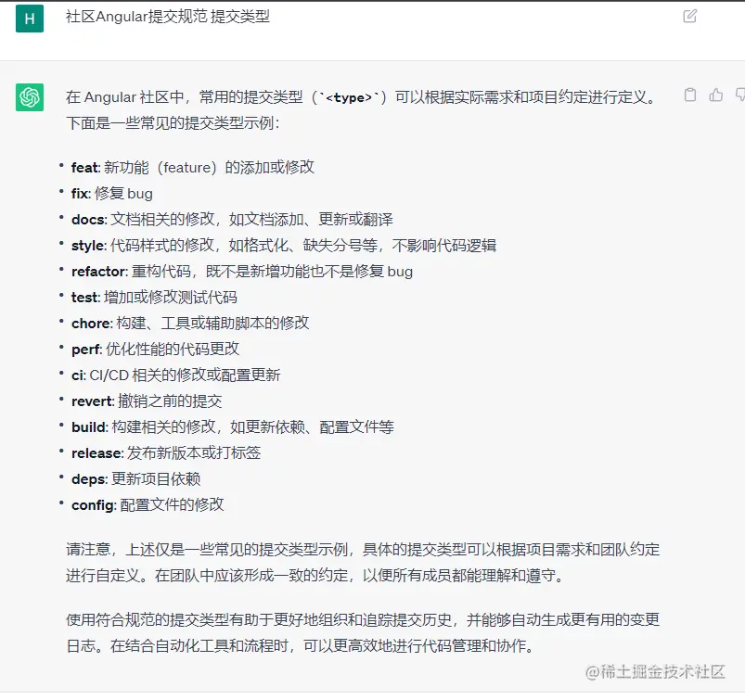Select the 'style' bullet entry
This screenshot has width=745, height=700.
tap(284, 245)
